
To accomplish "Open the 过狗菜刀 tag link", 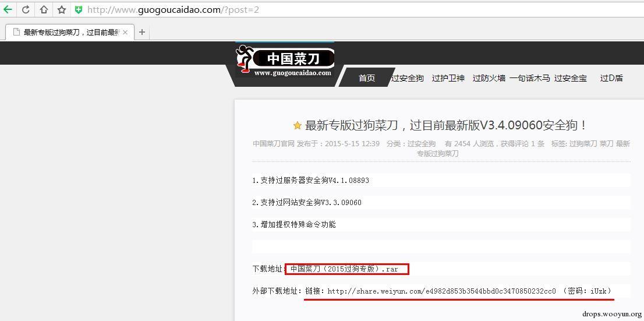I will click(583, 144).
